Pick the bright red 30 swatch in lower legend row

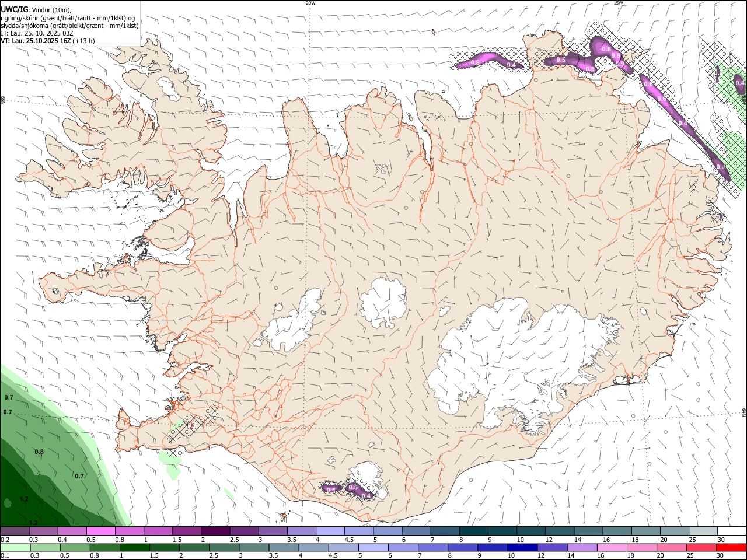click(x=732, y=548)
